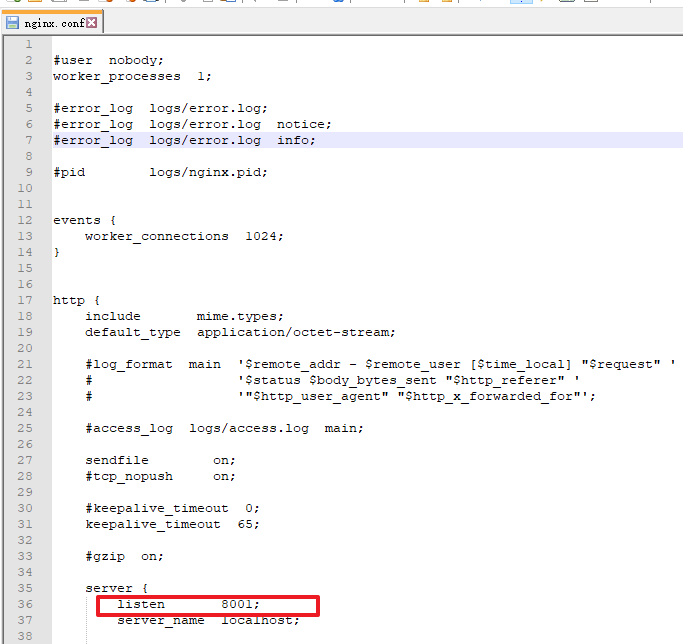The width and height of the screenshot is (683, 644).
Task: Click '#gzip on;' comment line
Action: (125, 556)
